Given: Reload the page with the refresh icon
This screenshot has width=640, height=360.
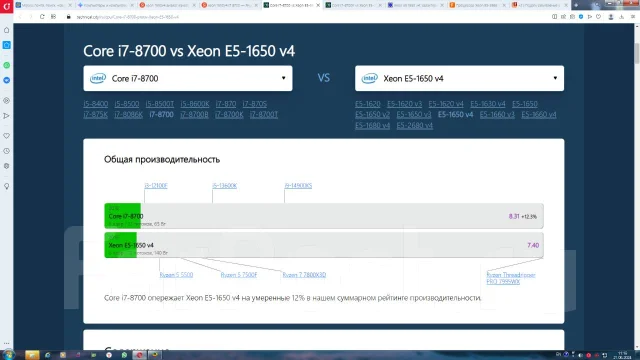Looking at the screenshot, I should click(x=42, y=17).
